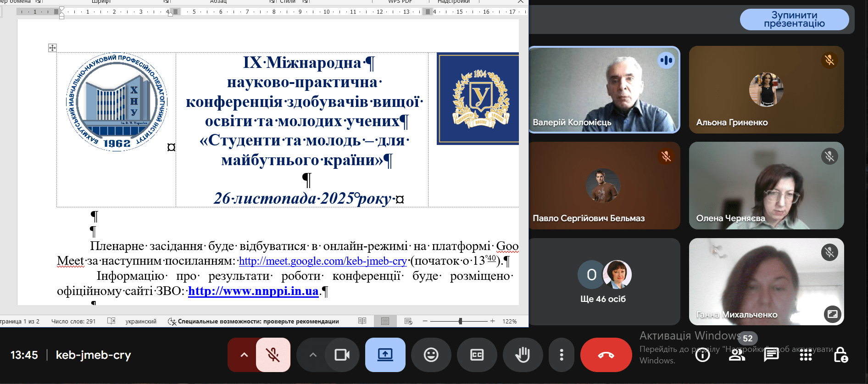868x384 pixels.
Task: Turn on the camera
Action: [x=342, y=355]
